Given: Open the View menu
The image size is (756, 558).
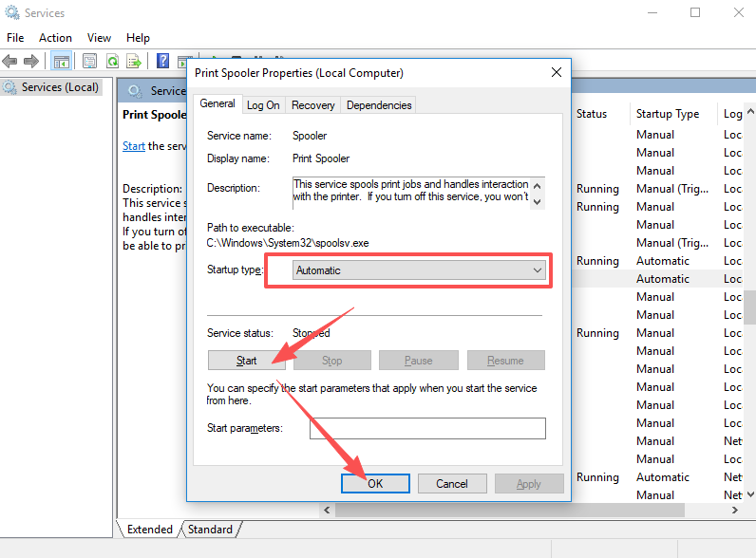Looking at the screenshot, I should point(99,38).
